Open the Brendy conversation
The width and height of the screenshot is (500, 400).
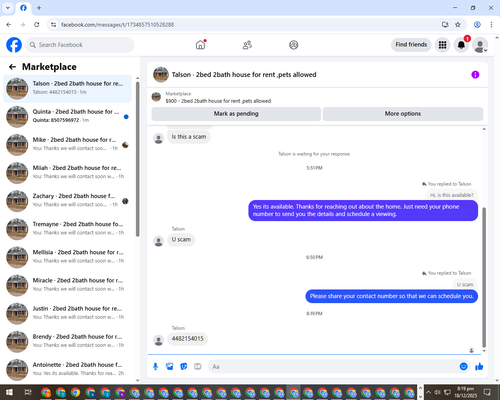click(67, 342)
